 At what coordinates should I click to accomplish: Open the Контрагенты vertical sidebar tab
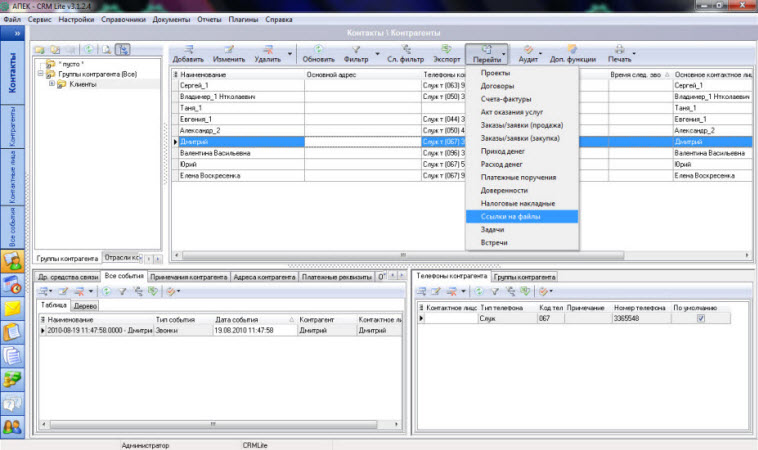coord(13,127)
